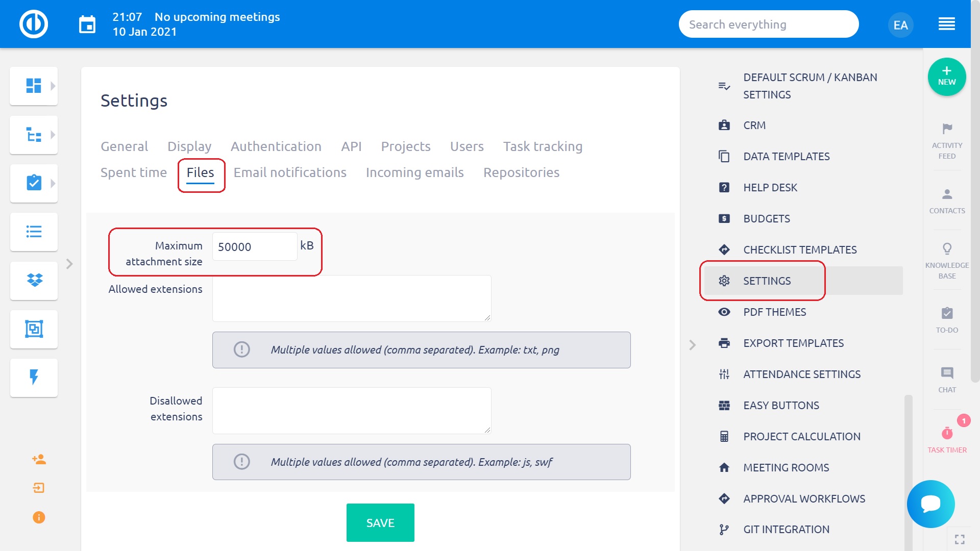980x551 pixels.
Task: Expand the dashboard sidebar arrow
Action: coord(53,86)
